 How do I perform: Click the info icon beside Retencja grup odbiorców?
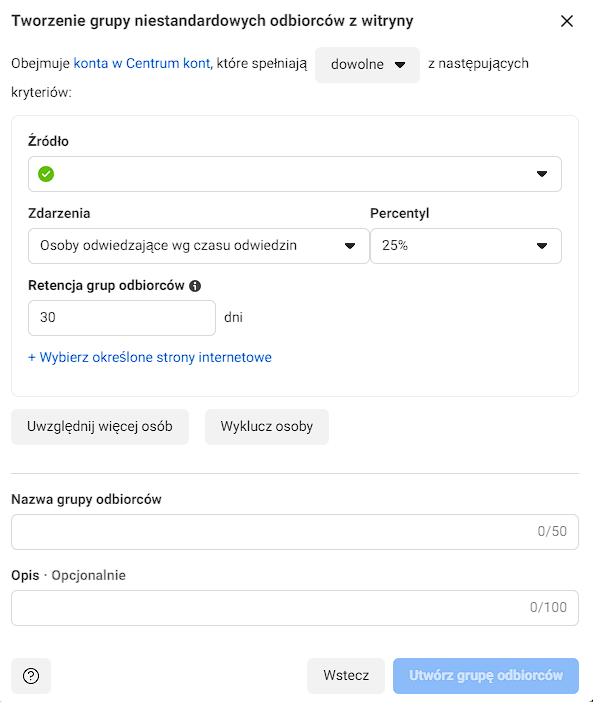tap(195, 286)
